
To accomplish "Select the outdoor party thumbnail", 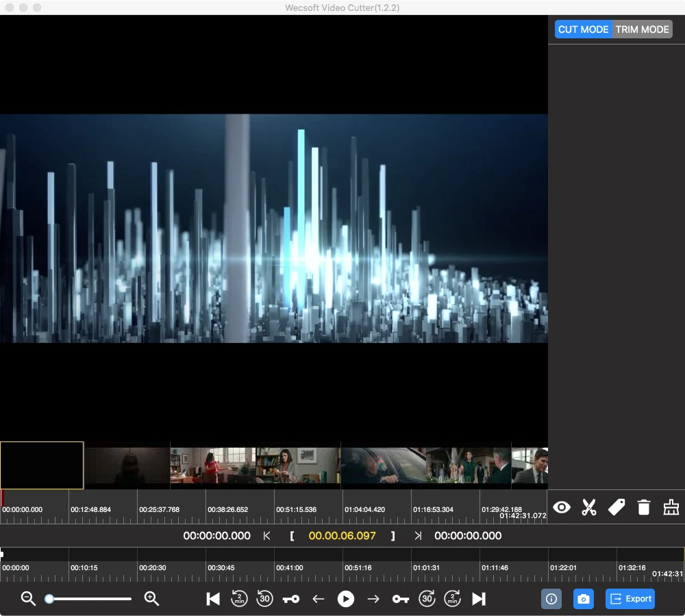I will [469, 465].
